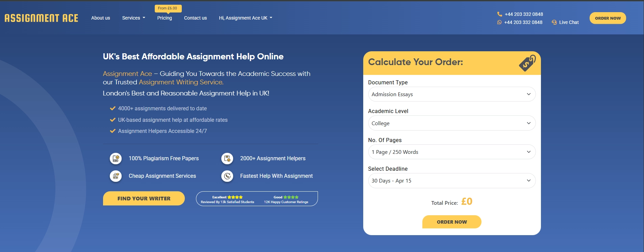Viewport: 644px width, 252px height.
Task: Click the Assignment Ace logo
Action: tap(42, 18)
